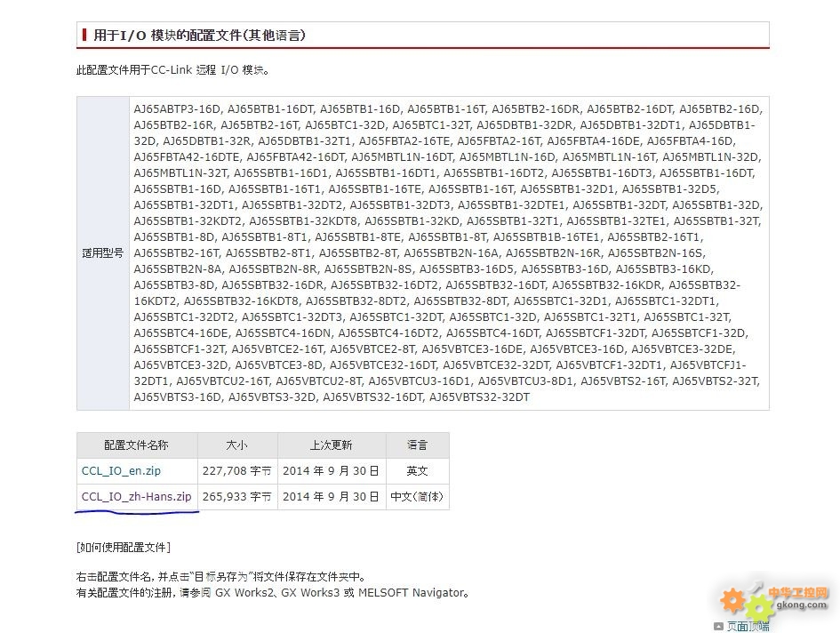Viewport: 840px width, 633px height.
Task: Click the model name AJ65VBTS32-32DT
Action: click(479, 397)
